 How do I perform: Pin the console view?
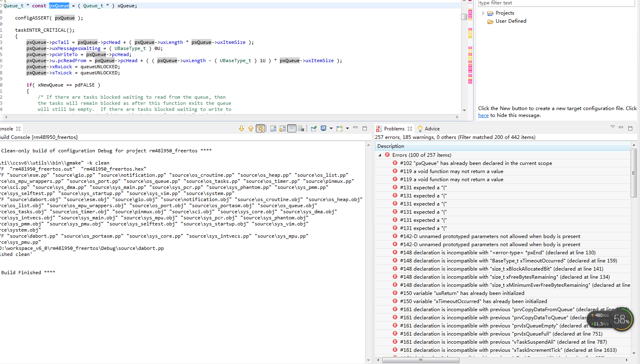(313, 129)
